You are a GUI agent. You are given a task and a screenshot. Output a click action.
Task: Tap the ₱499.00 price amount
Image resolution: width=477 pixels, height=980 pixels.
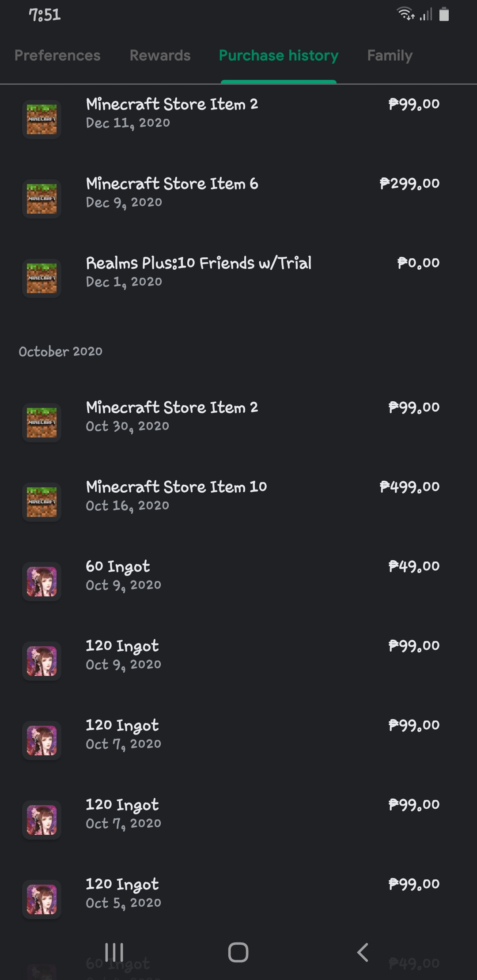[409, 487]
